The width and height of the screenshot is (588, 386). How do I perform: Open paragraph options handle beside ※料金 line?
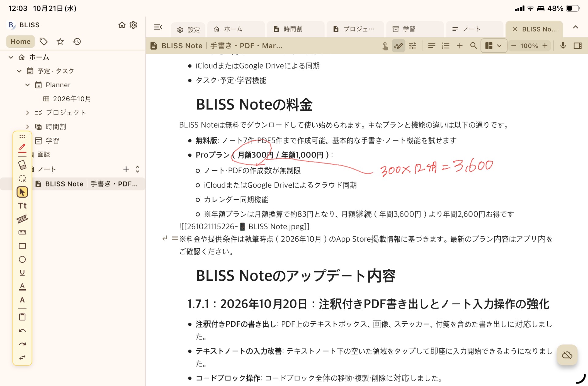175,238
